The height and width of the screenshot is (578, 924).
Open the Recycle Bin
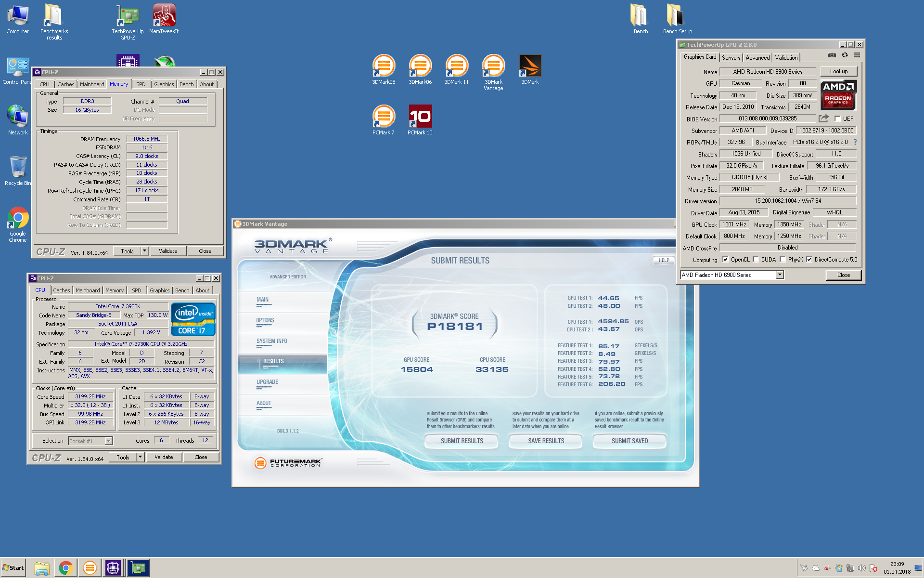coord(18,171)
